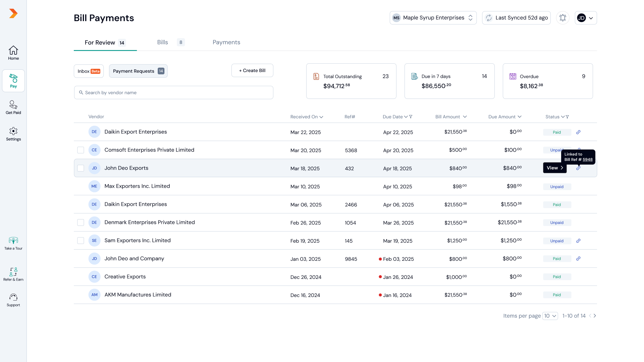Open the JD user profile menu

[x=586, y=18]
